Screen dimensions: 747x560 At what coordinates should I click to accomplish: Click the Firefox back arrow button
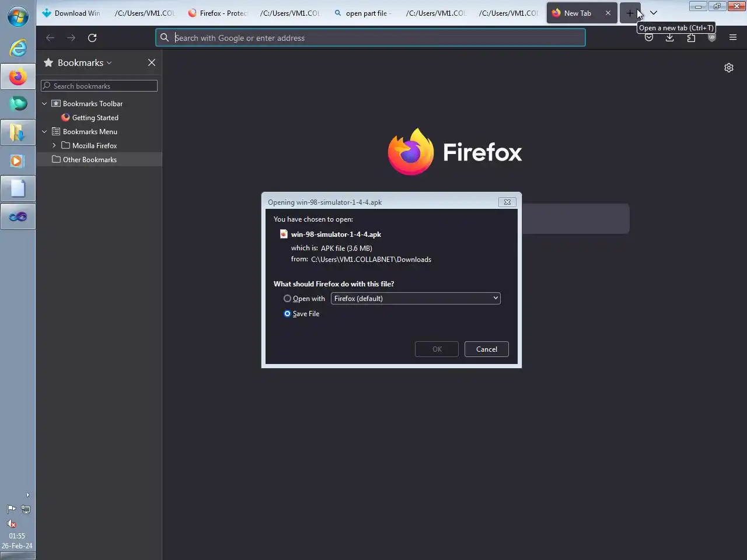click(50, 38)
